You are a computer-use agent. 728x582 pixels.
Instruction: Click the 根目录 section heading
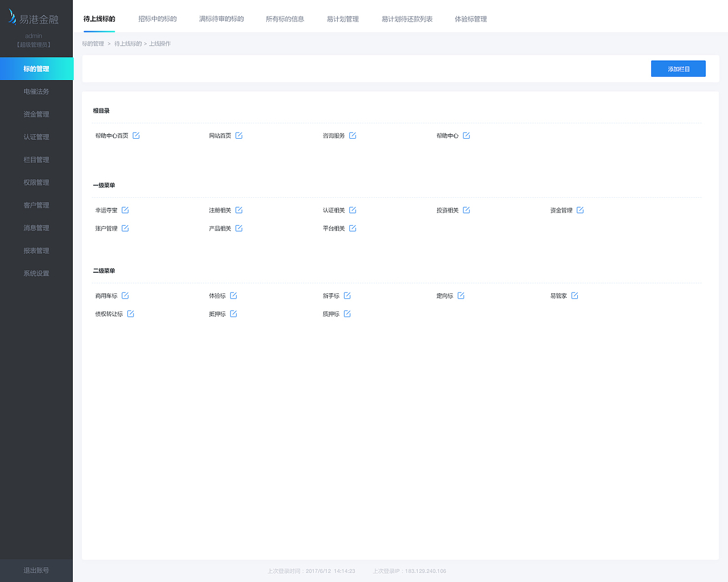(x=101, y=111)
